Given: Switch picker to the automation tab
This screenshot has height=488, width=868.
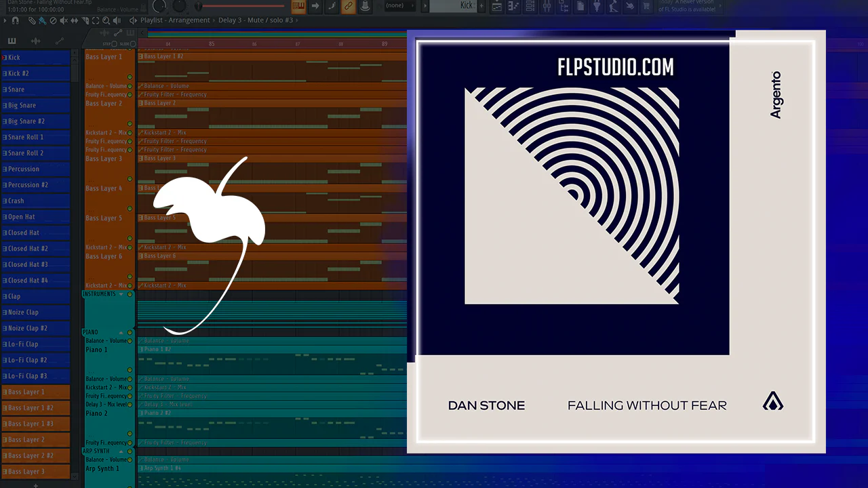Looking at the screenshot, I should 59,41.
